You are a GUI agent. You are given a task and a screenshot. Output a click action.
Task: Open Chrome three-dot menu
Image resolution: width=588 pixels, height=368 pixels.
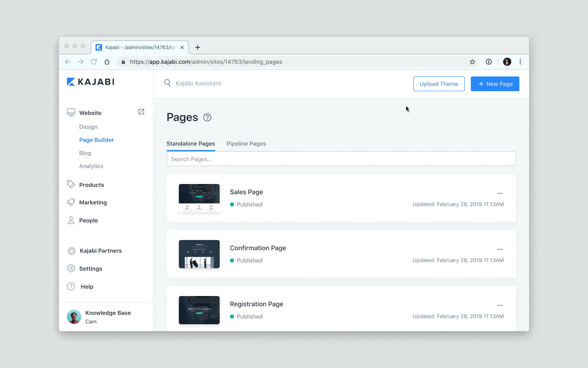[x=520, y=62]
